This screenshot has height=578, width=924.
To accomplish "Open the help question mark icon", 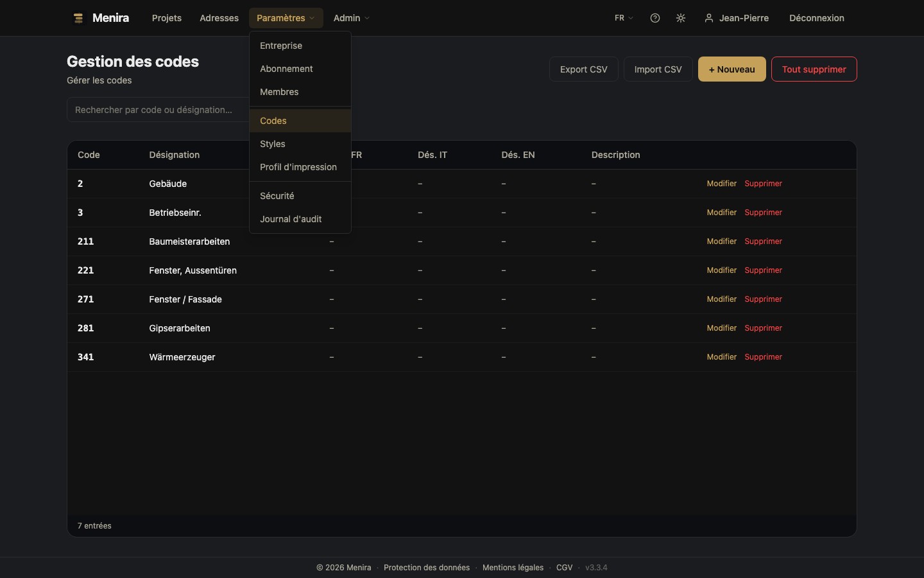I will [655, 18].
